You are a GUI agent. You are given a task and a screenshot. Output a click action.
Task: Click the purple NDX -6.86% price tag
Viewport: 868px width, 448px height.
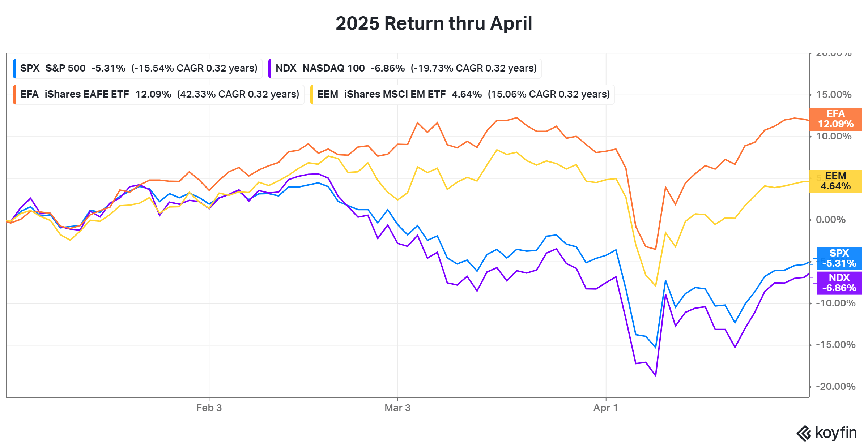pyautogui.click(x=839, y=283)
